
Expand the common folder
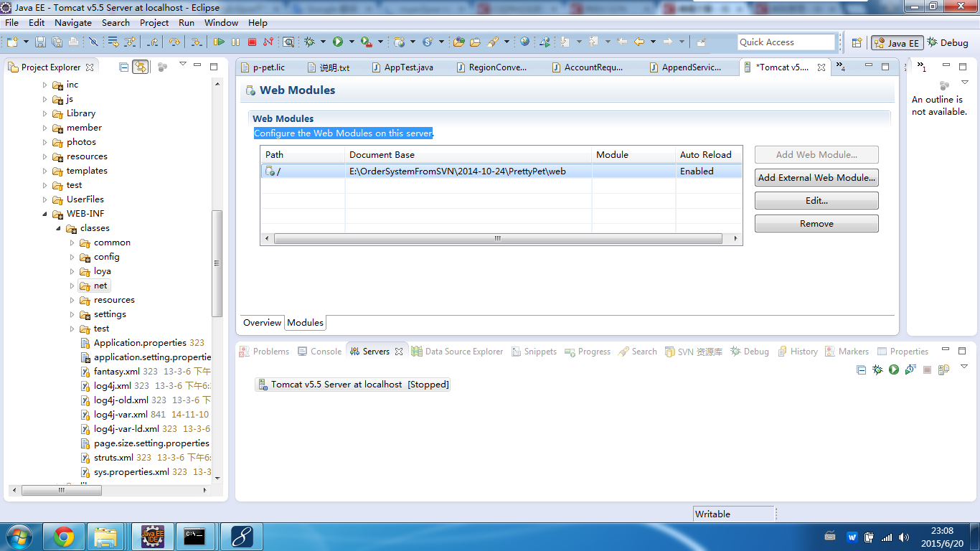tap(72, 242)
